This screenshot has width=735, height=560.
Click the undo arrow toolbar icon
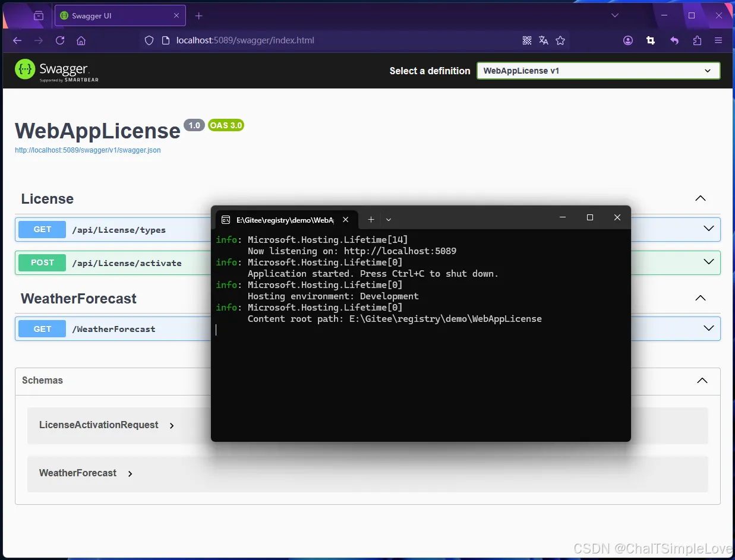[674, 40]
